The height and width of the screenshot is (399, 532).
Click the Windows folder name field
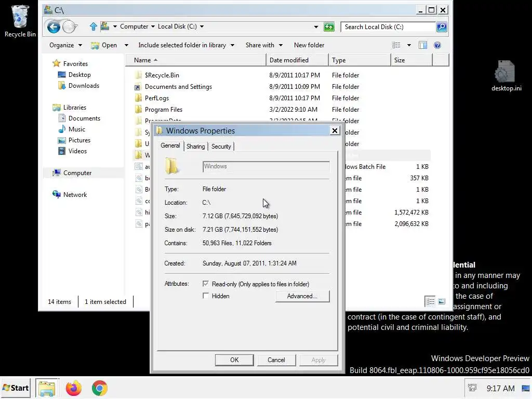[266, 167]
